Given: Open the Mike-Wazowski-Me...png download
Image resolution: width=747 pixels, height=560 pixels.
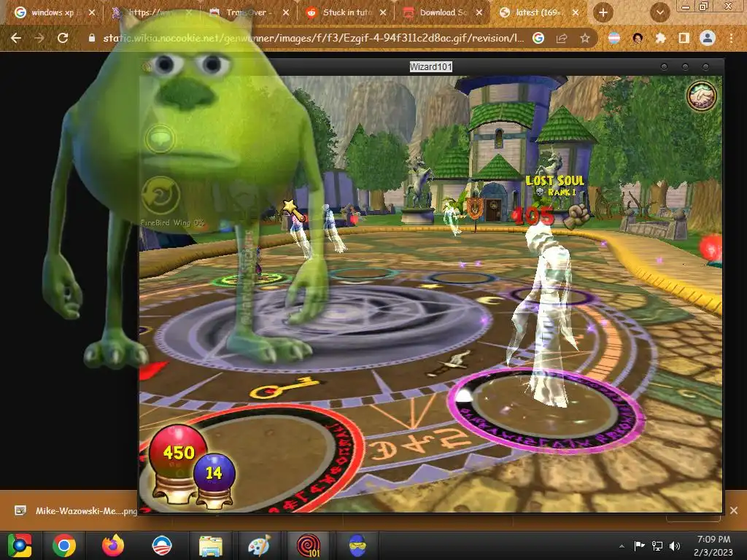Looking at the screenshot, I should click(x=86, y=511).
